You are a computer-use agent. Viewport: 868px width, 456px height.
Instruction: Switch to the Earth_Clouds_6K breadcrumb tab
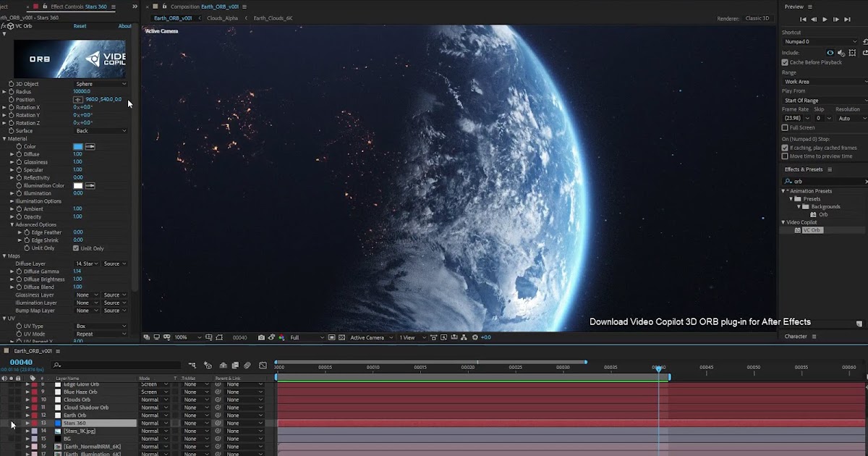273,17
